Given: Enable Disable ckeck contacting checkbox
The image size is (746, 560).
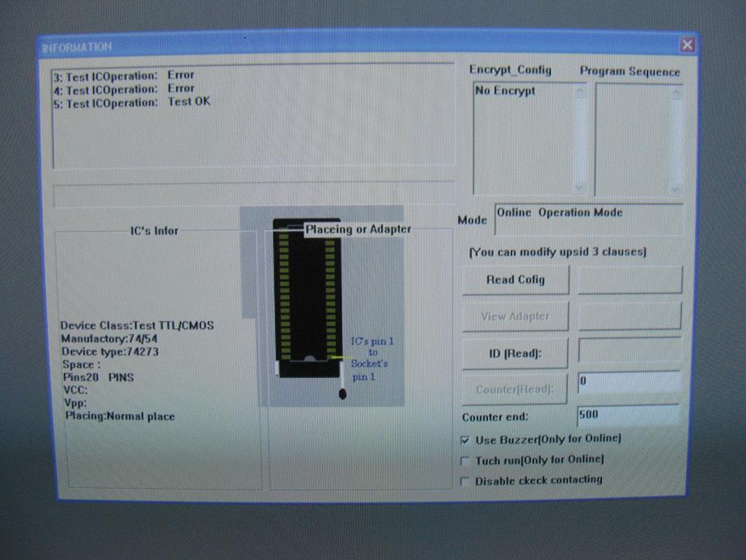Looking at the screenshot, I should click(x=464, y=481).
